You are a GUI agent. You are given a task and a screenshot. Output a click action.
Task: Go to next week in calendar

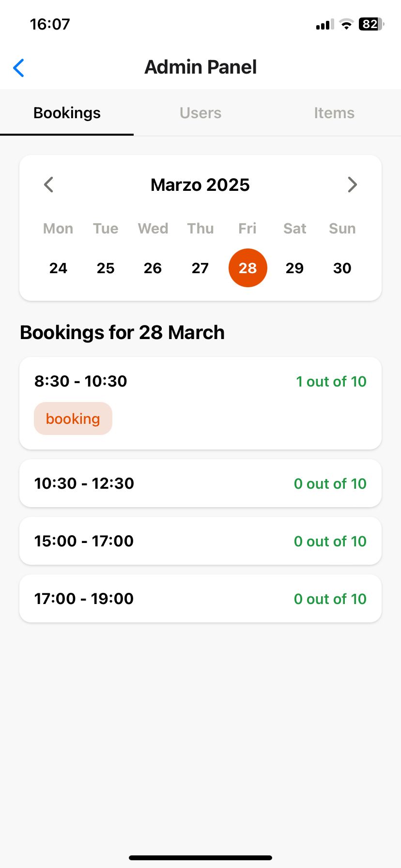[x=352, y=185]
